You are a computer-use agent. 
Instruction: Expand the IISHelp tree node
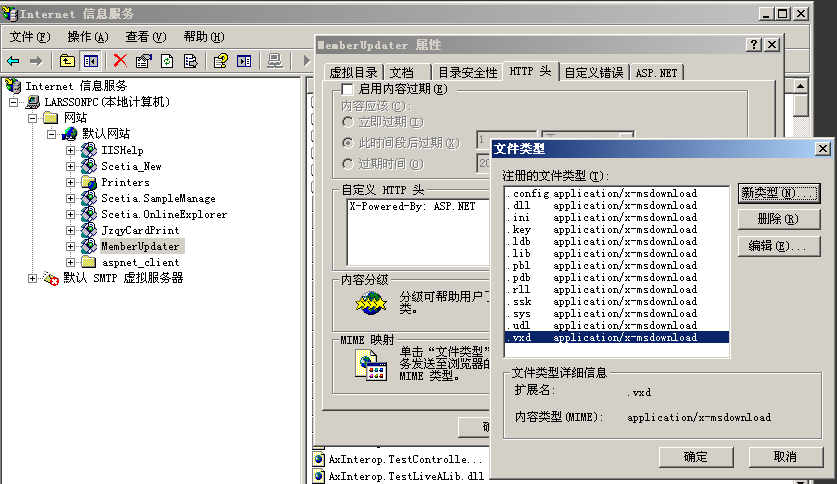tap(71, 150)
